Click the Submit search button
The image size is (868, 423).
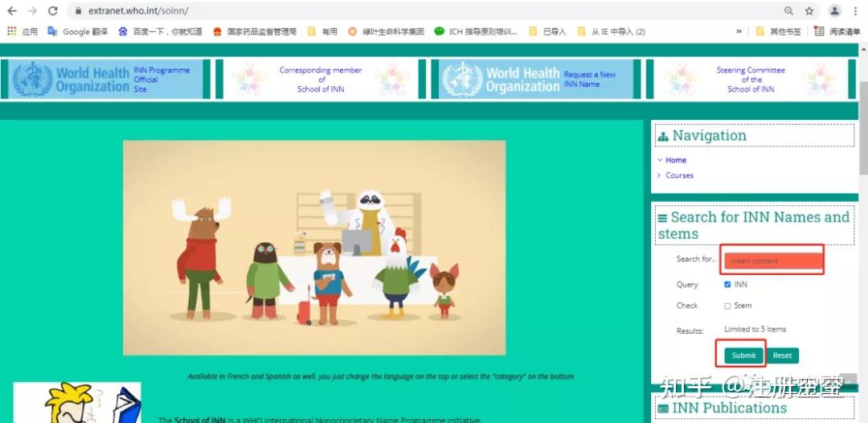[743, 355]
